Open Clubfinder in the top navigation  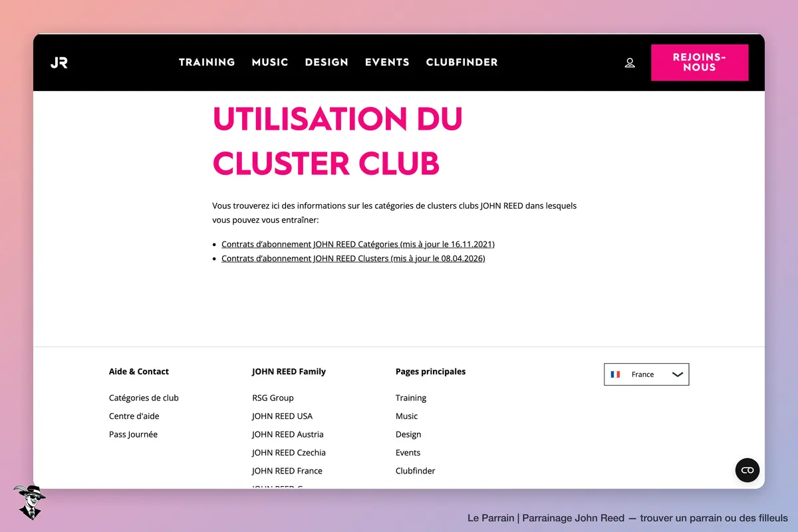[462, 63]
